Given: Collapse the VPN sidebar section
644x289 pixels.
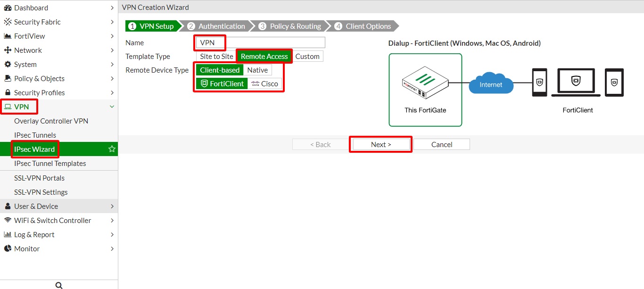Looking at the screenshot, I should 112,107.
